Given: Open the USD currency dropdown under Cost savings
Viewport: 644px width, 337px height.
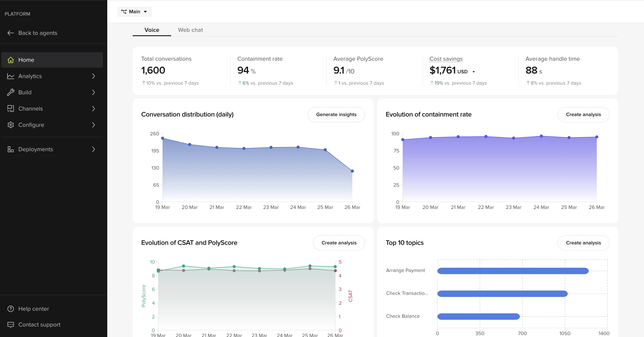Looking at the screenshot, I should (474, 72).
